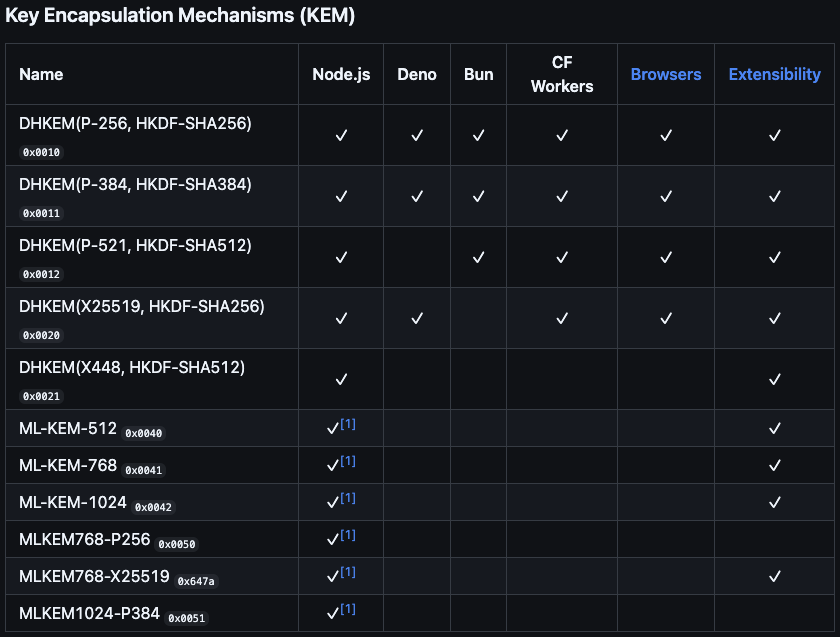Viewport: 840px width, 637px height.
Task: Click Node.js checkmark in DHKEM(P-256) row
Action: (341, 136)
